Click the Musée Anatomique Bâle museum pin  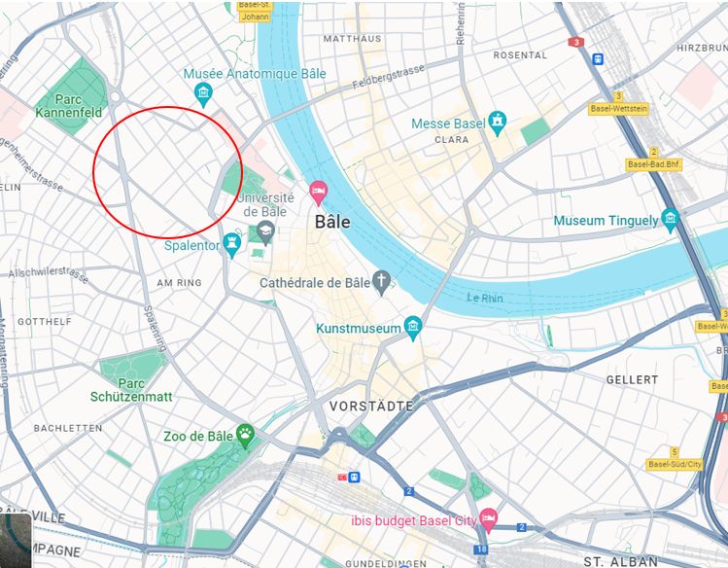pyautogui.click(x=203, y=94)
